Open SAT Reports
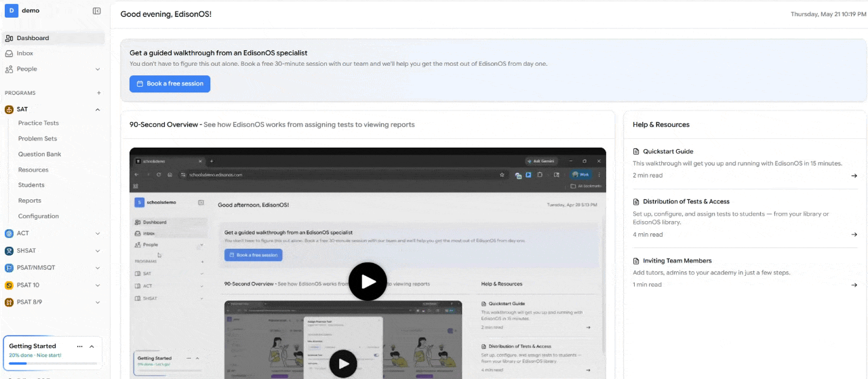This screenshot has width=868, height=379. 30,201
